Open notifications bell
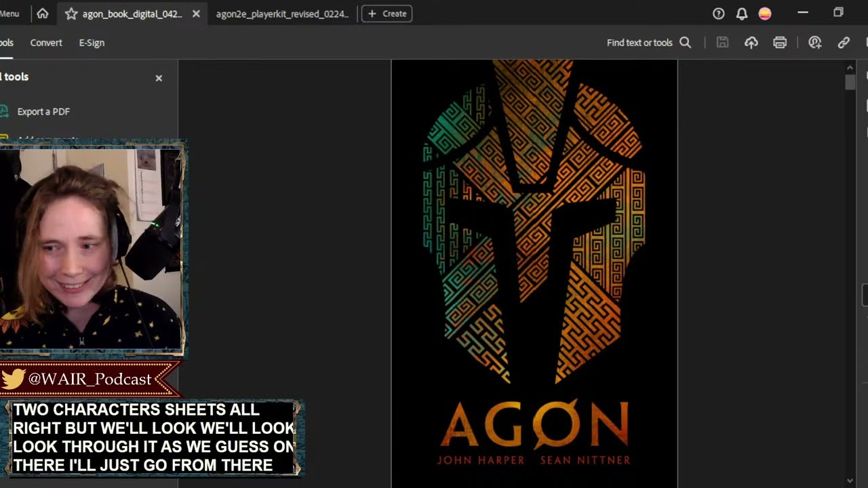This screenshot has width=868, height=488. coord(742,14)
